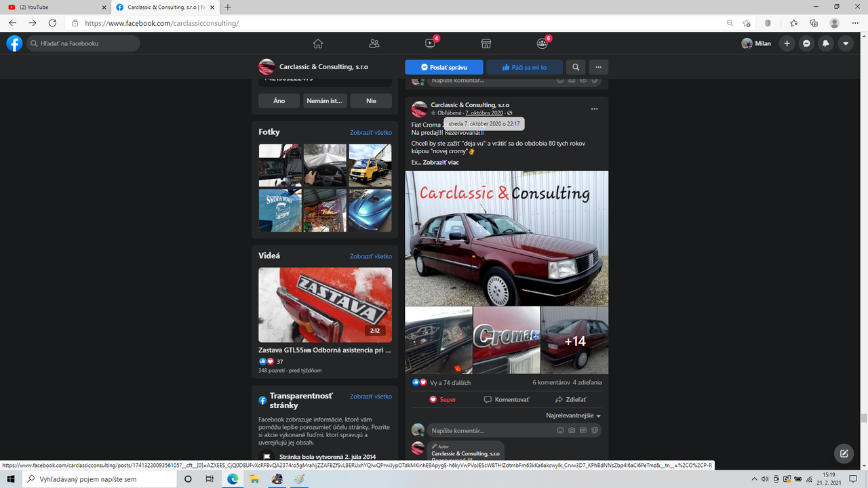Image resolution: width=868 pixels, height=488 pixels.
Task: Open the browser Favorites list
Action: 793,23
